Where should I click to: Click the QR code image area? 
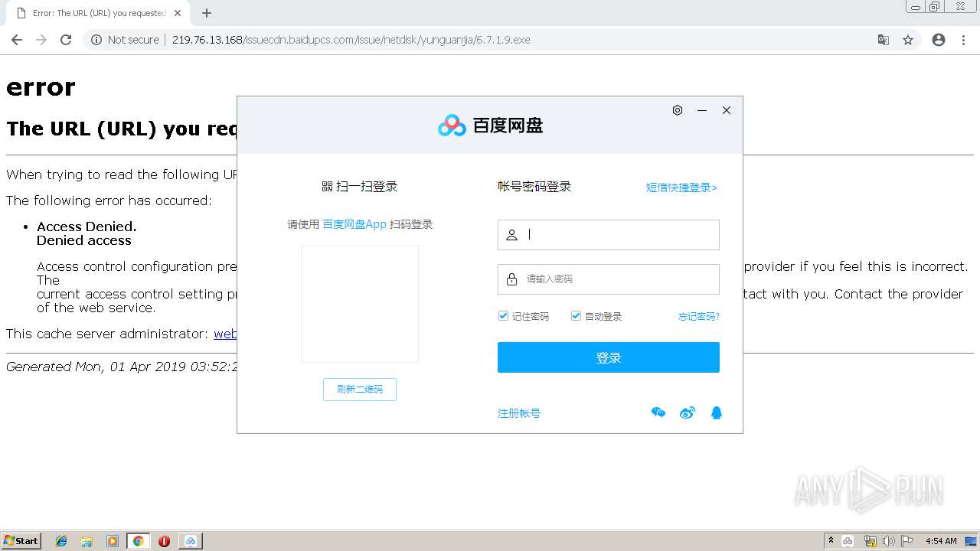click(360, 304)
